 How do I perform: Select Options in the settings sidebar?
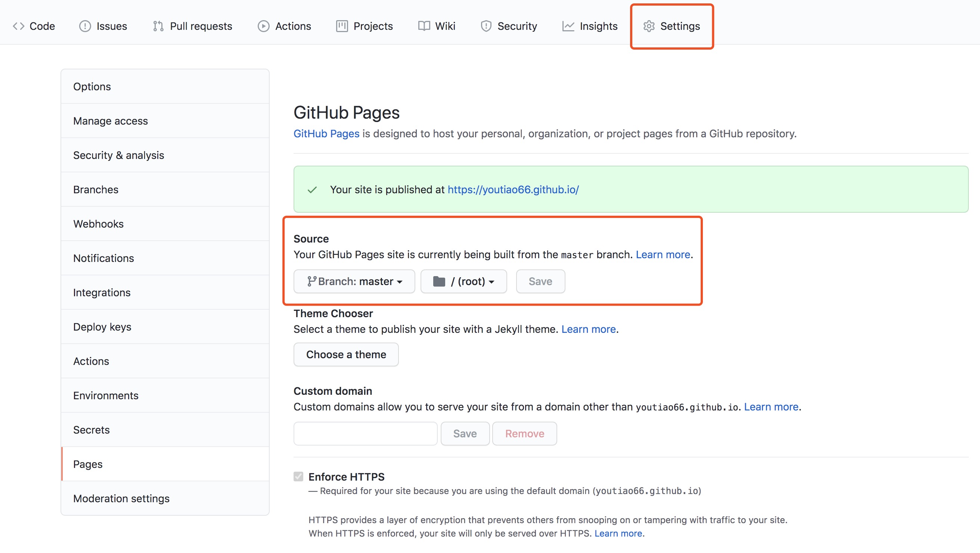click(165, 87)
